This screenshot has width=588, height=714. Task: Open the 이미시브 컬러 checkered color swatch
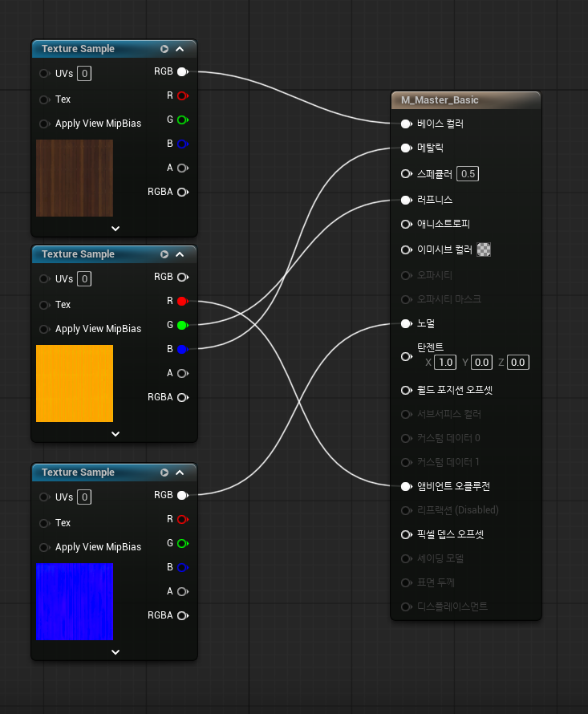[x=484, y=249]
